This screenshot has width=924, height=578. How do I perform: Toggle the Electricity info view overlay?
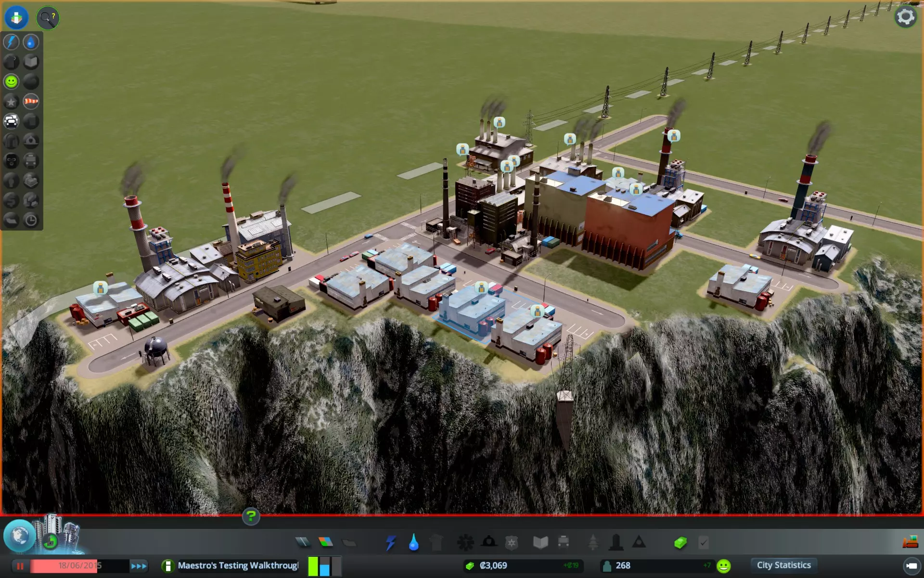click(12, 42)
